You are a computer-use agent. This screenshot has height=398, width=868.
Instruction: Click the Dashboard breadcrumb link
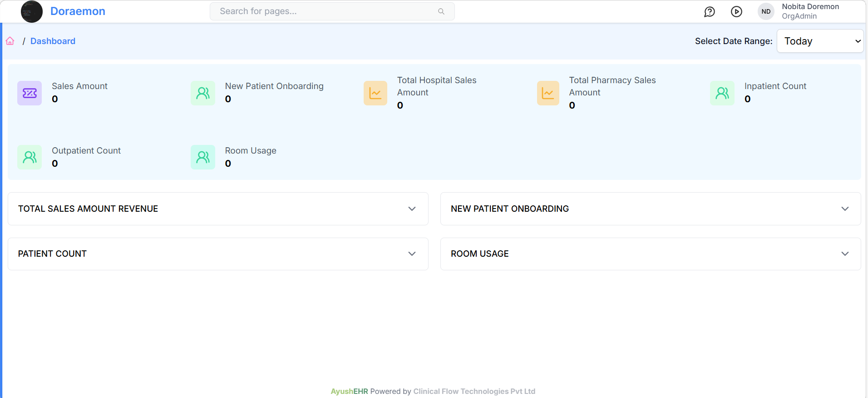pos(53,41)
